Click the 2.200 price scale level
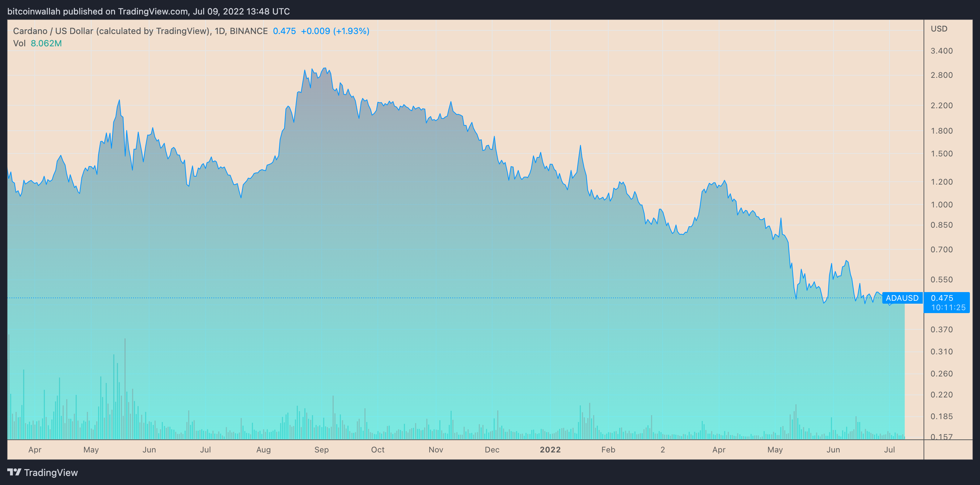 click(x=942, y=105)
